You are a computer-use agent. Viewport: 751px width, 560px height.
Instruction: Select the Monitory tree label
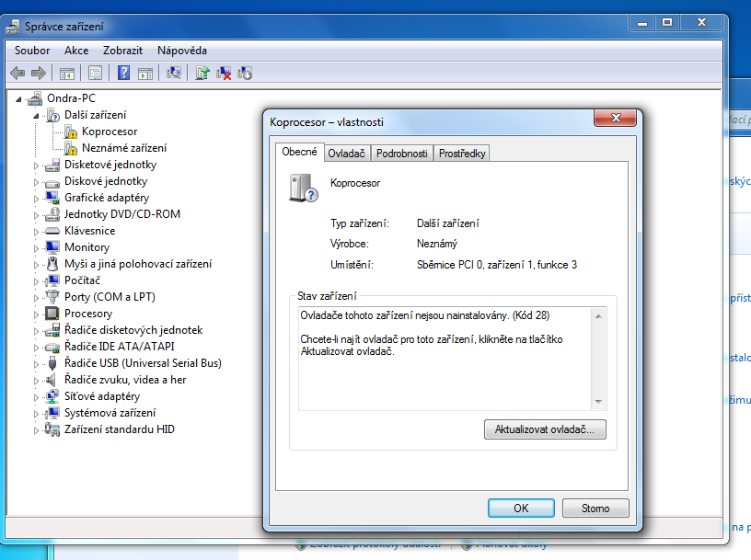click(x=87, y=247)
